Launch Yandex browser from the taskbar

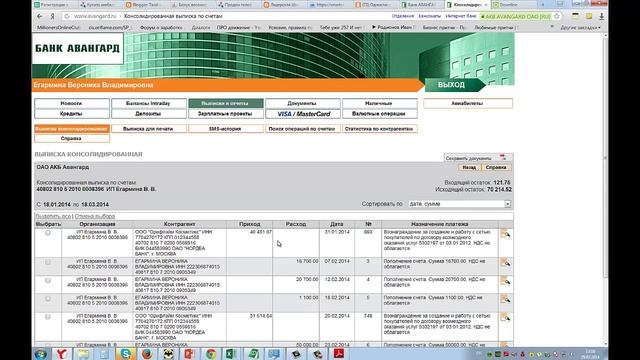tap(62, 354)
